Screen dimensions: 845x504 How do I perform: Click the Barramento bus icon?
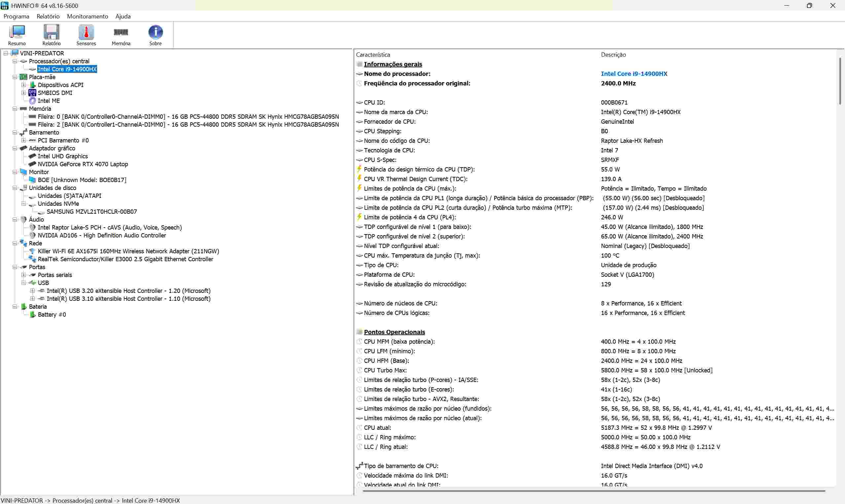23,133
